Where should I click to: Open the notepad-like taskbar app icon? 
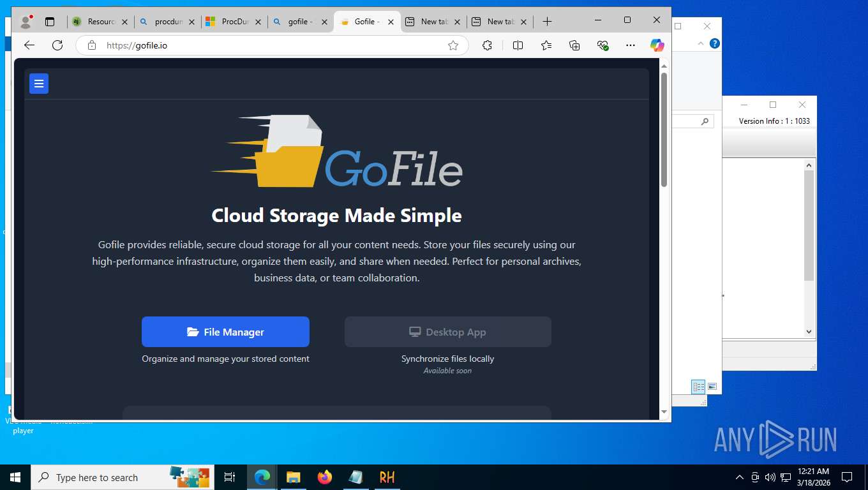[355, 477]
